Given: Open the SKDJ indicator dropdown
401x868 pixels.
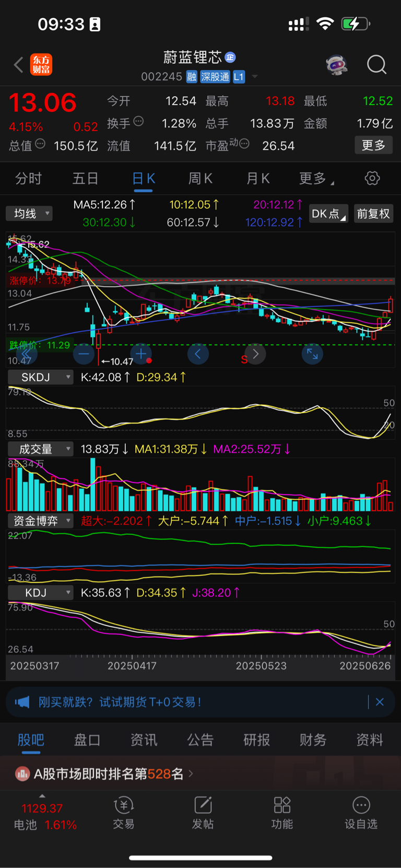Looking at the screenshot, I should coord(40,377).
